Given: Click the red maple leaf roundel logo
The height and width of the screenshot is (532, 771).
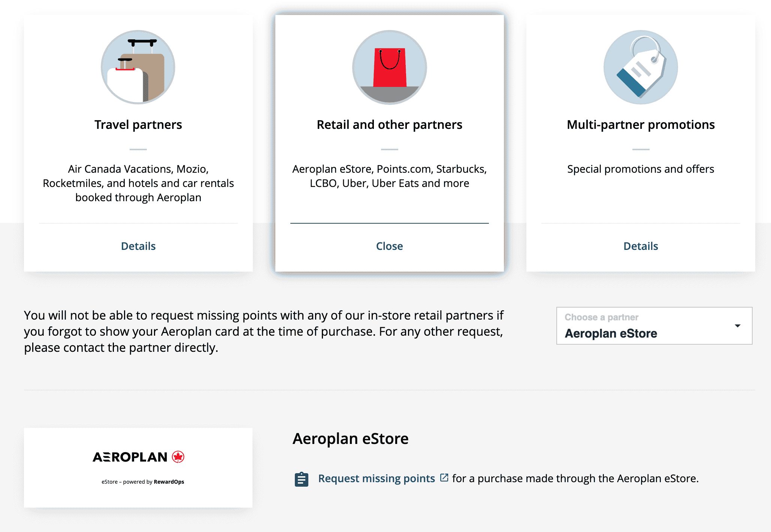Looking at the screenshot, I should pyautogui.click(x=178, y=457).
